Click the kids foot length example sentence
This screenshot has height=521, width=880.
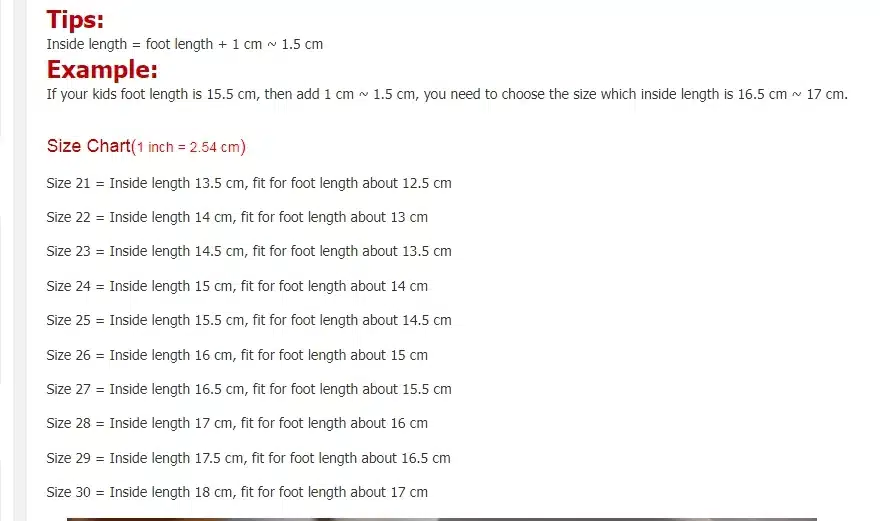click(x=447, y=94)
